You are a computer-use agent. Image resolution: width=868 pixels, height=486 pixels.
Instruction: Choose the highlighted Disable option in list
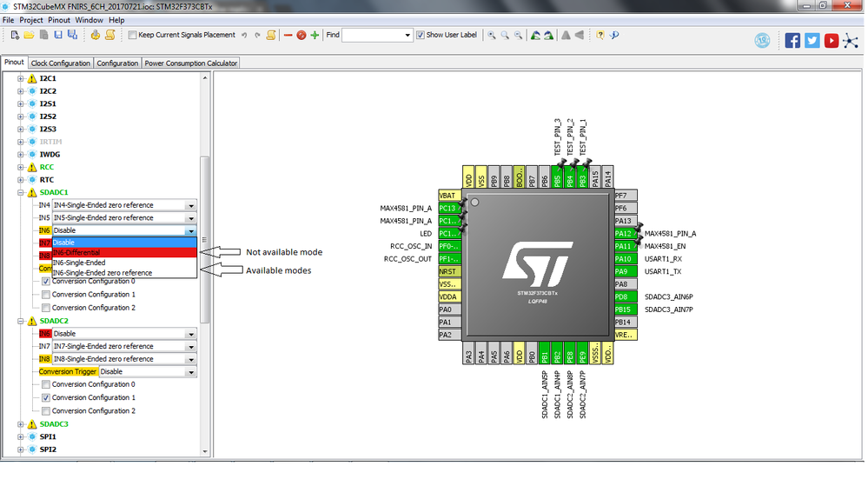124,243
